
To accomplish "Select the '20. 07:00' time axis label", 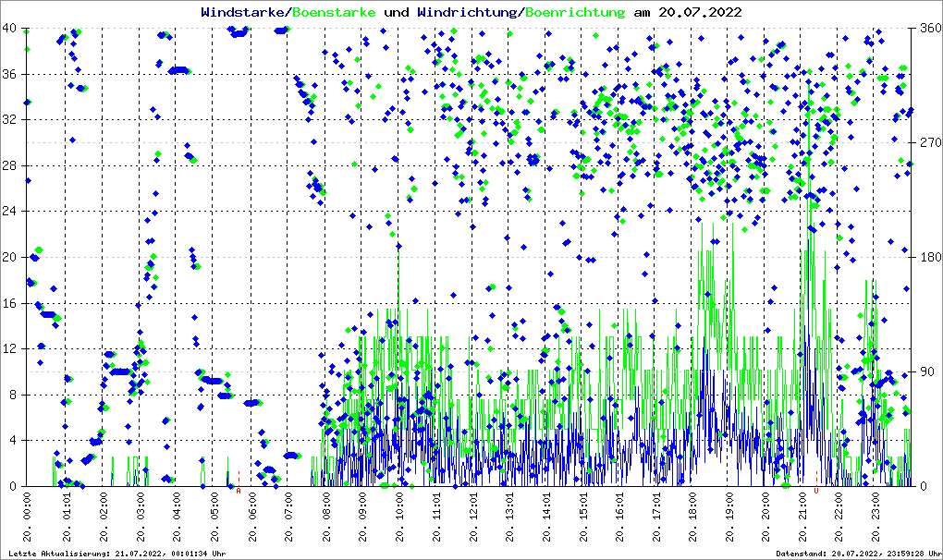I will 288,517.
